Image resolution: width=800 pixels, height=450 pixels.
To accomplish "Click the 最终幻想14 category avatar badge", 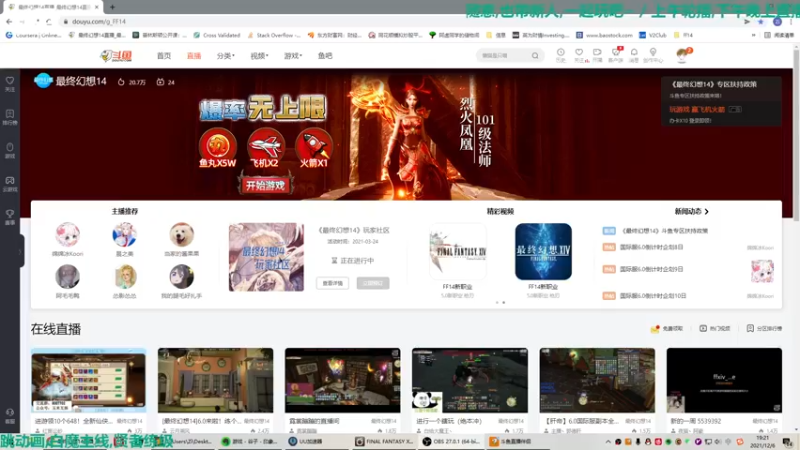I will pyautogui.click(x=43, y=81).
